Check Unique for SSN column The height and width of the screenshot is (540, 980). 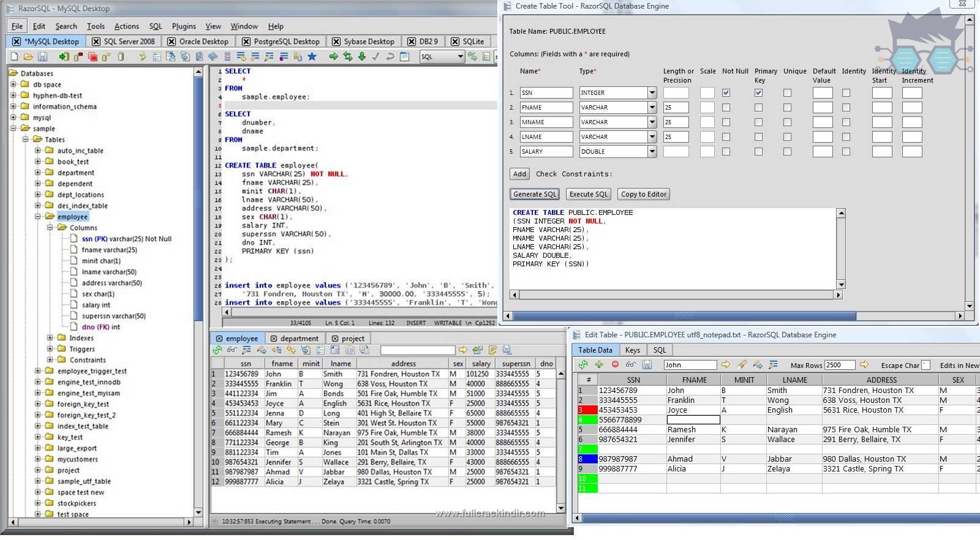tap(787, 93)
